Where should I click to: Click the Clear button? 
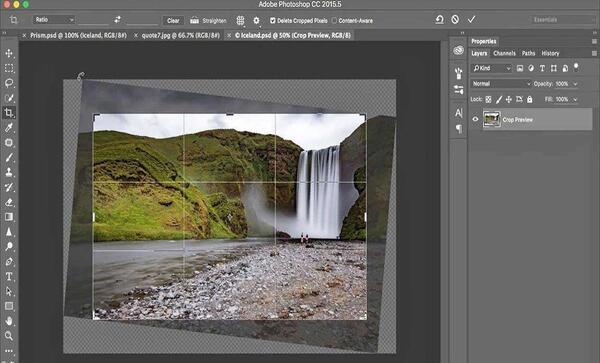tap(173, 21)
